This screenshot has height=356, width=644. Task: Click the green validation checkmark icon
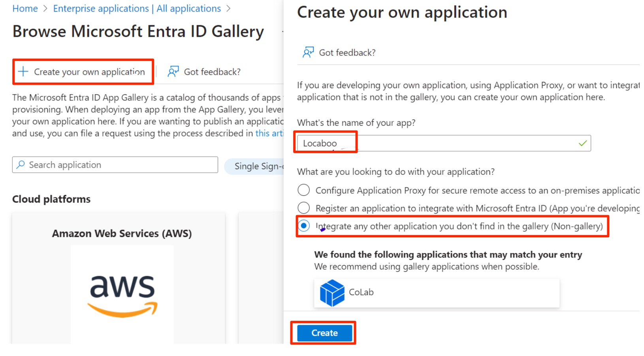[x=582, y=143]
